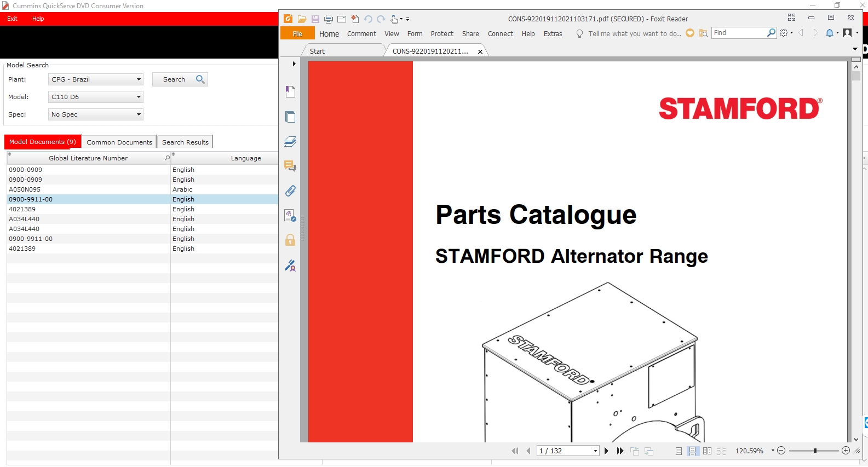Open the Layers panel icon
This screenshot has width=868, height=467.
(x=290, y=142)
